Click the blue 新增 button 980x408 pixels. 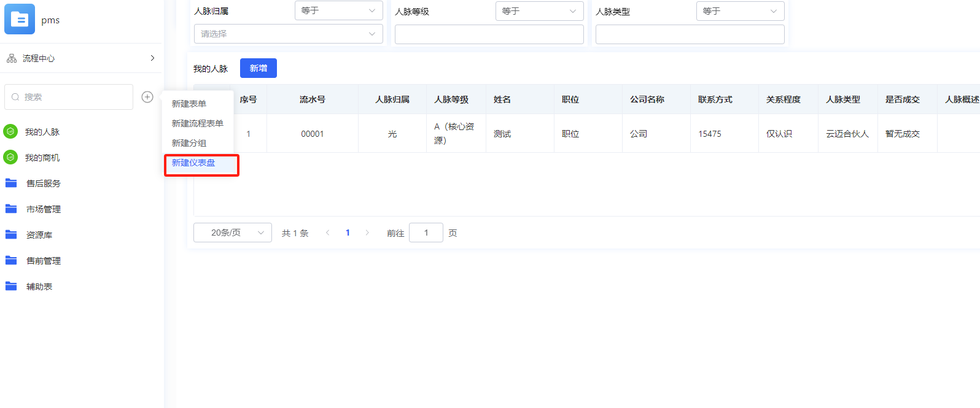258,68
